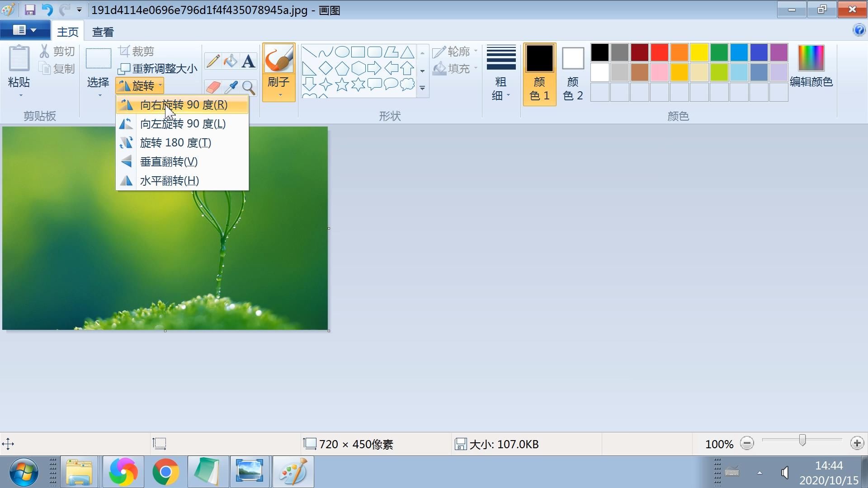Activate Color 1 selector
Image resolution: width=868 pixels, height=488 pixels.
coord(539,74)
